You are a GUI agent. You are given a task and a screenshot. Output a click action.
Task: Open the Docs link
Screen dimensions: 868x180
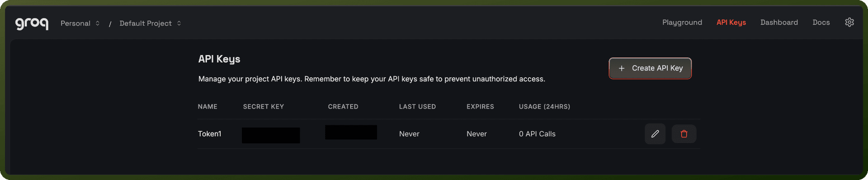point(821,22)
